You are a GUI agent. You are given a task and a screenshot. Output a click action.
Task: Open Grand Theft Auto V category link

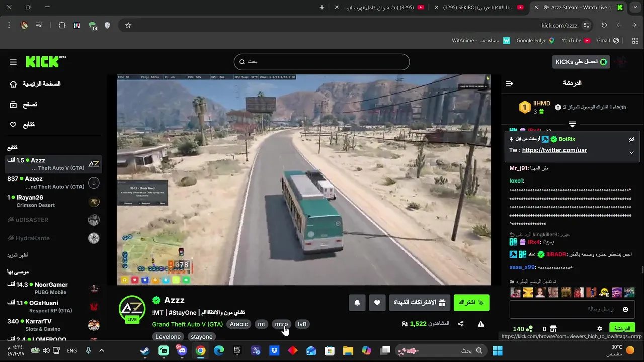tap(188, 324)
